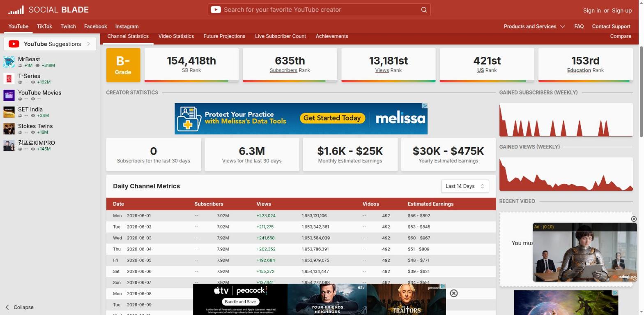
Task: Click the 154,418th SB Rank card
Action: pyautogui.click(x=191, y=65)
